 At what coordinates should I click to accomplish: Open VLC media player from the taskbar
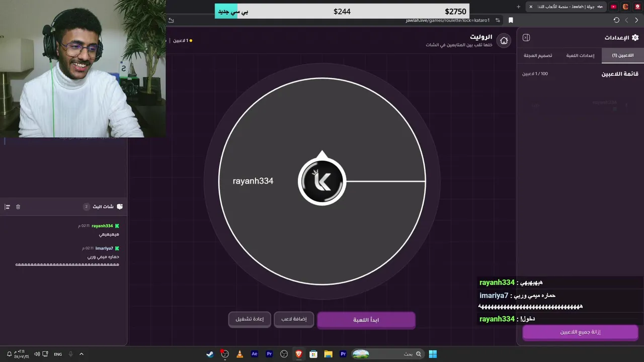(239, 354)
